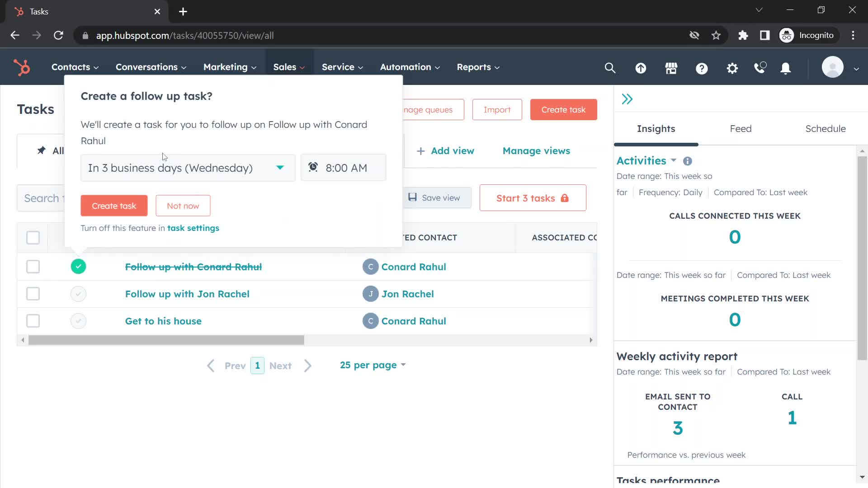Click the Notifications bell icon
868x488 pixels.
coord(786,68)
